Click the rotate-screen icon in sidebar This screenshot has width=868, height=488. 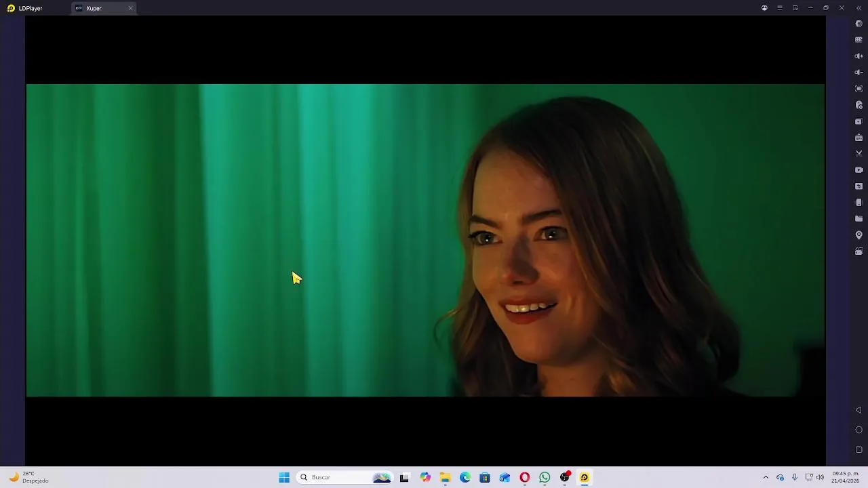pyautogui.click(x=859, y=251)
